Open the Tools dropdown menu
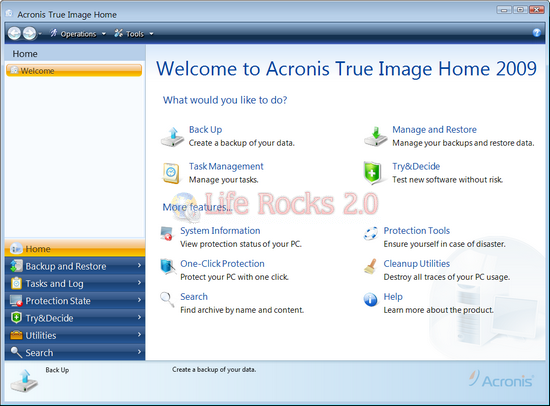 pos(134,34)
